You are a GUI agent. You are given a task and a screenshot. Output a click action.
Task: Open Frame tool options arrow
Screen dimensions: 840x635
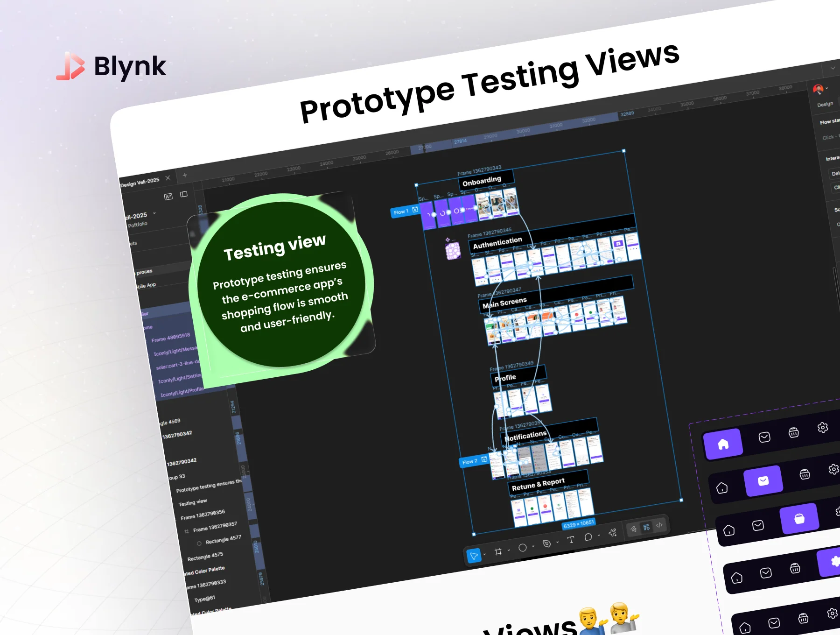(509, 550)
